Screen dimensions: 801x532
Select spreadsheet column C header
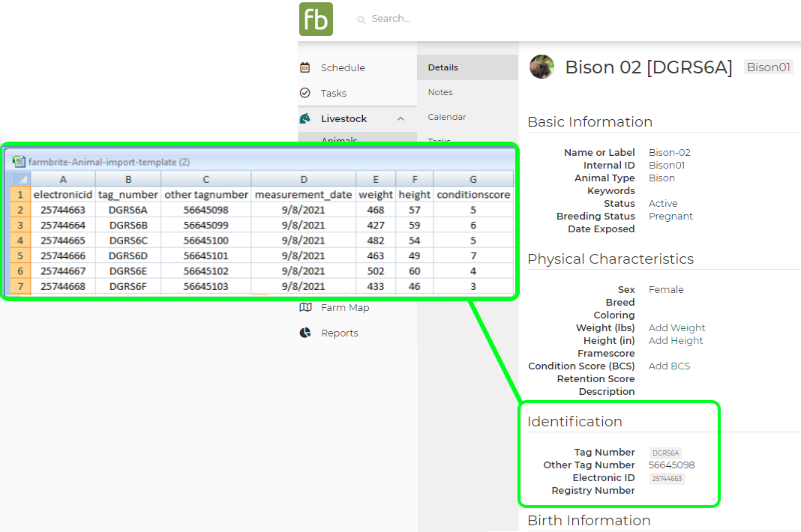205,179
